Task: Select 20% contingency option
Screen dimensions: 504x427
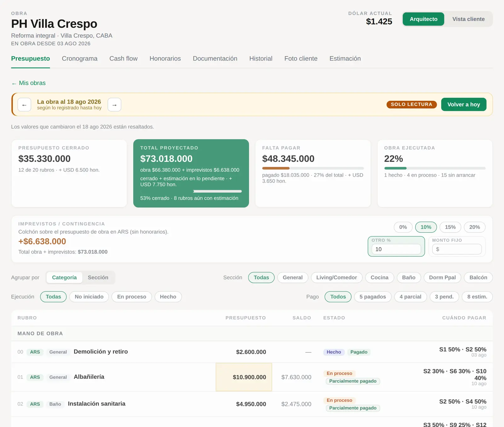Action: (x=474, y=227)
